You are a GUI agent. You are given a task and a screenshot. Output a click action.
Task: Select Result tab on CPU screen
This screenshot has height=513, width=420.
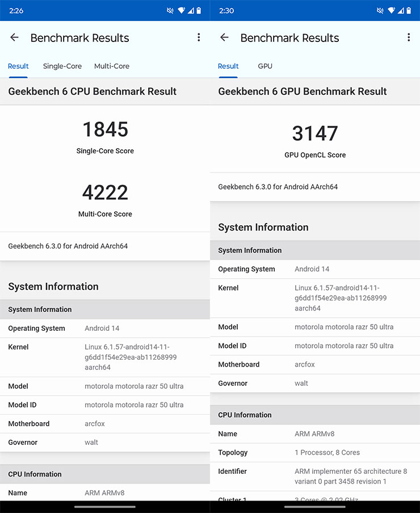tap(18, 66)
